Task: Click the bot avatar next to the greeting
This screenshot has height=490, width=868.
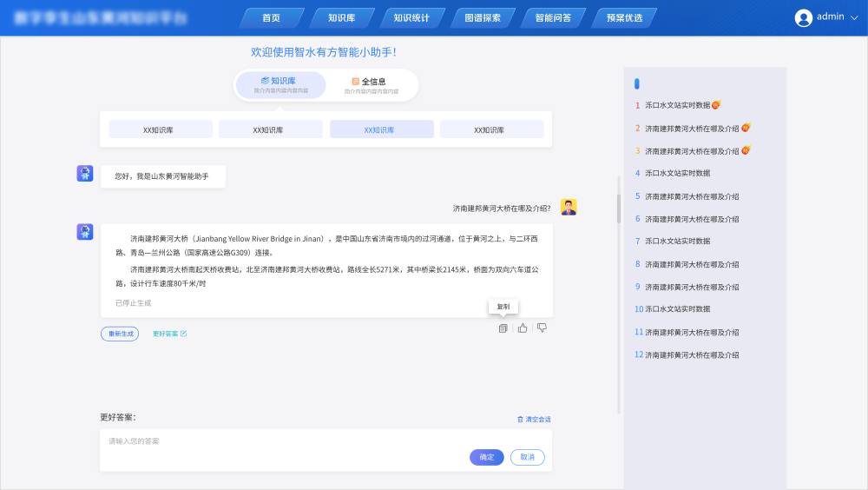Action: pyautogui.click(x=85, y=174)
